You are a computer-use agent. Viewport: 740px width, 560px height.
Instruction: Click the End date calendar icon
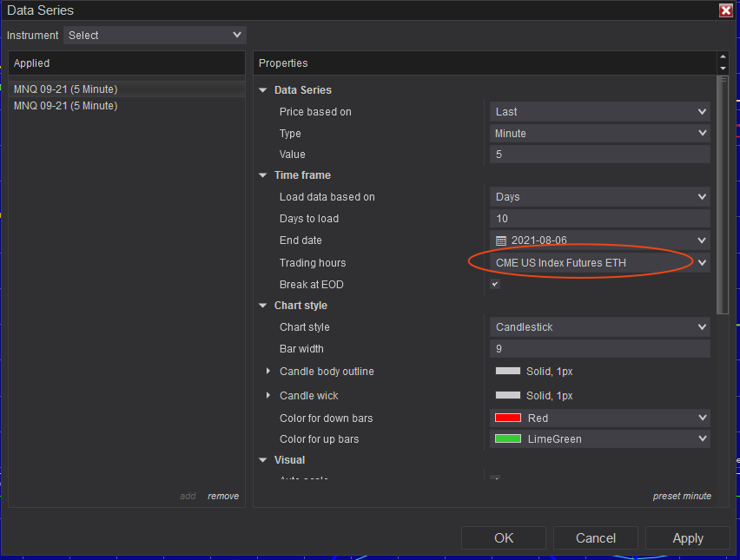(501, 240)
